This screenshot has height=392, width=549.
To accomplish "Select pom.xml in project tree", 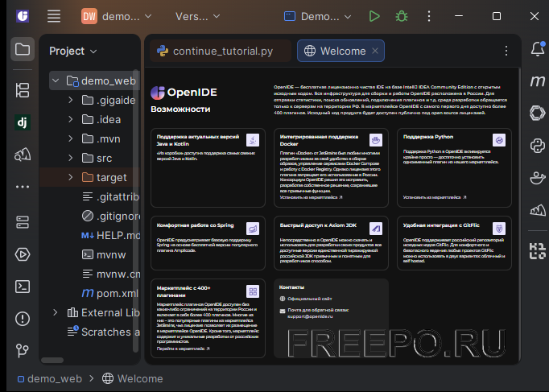I will click(x=110, y=293).
